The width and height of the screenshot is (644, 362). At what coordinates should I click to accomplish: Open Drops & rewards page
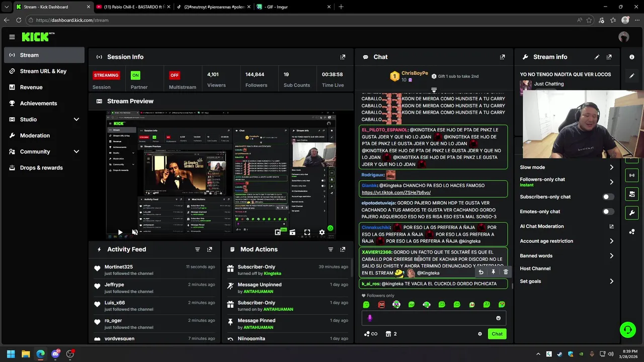(x=44, y=167)
